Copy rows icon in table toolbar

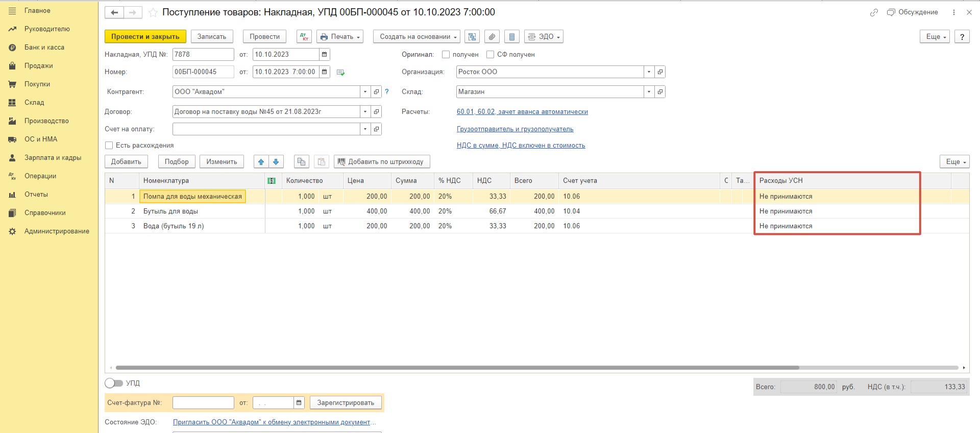(x=302, y=162)
